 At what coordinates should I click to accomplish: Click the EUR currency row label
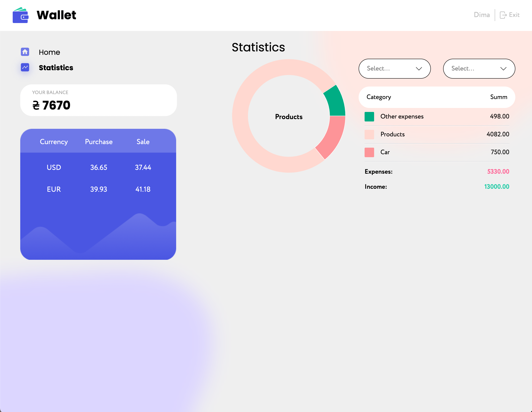point(54,189)
